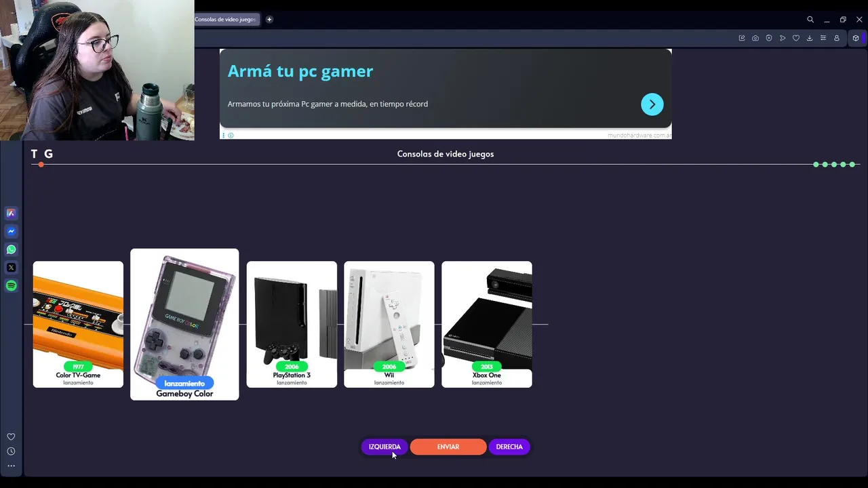Open sidebar bookmarks heart icon

pos(11,436)
